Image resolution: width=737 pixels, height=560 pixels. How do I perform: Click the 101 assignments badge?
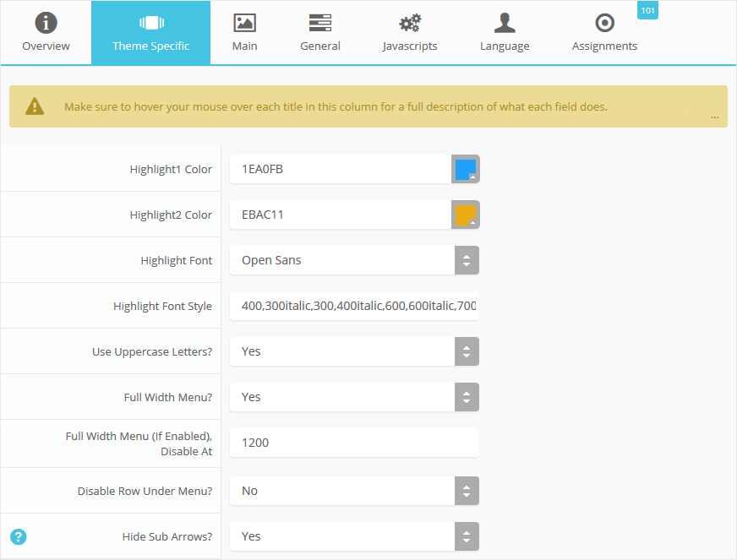[647, 11]
